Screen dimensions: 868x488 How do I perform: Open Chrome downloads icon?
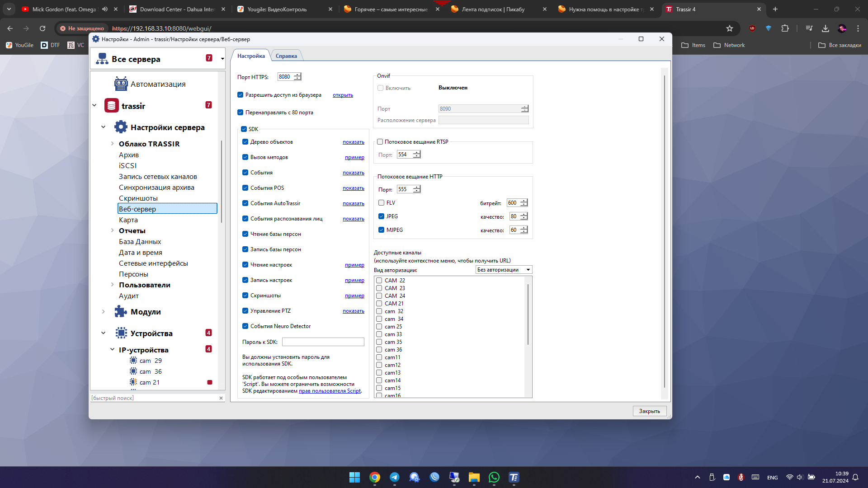(826, 28)
